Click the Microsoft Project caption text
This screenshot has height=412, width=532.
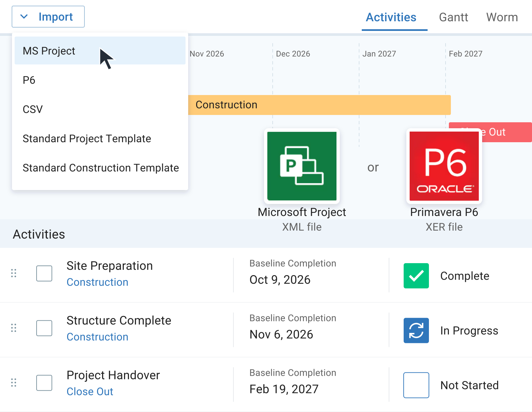[302, 212]
